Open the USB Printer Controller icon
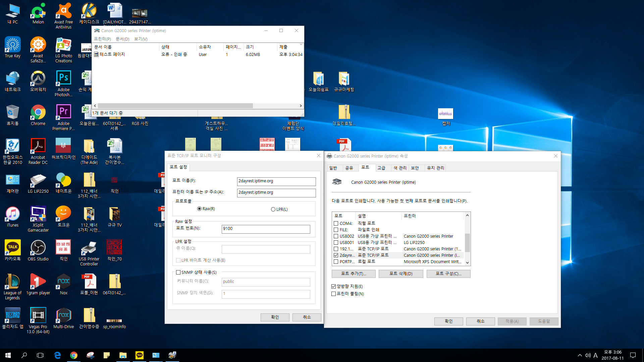The height and width of the screenshot is (362, 644). (x=89, y=253)
